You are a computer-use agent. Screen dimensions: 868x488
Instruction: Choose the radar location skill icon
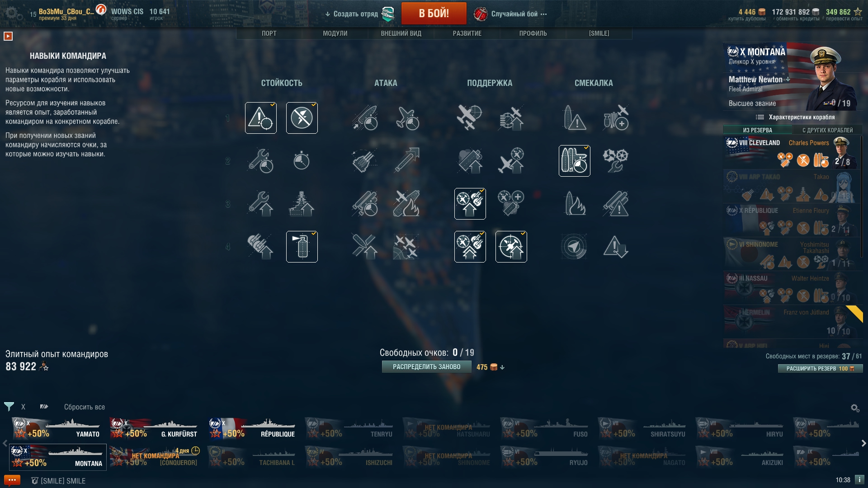pyautogui.click(x=575, y=247)
